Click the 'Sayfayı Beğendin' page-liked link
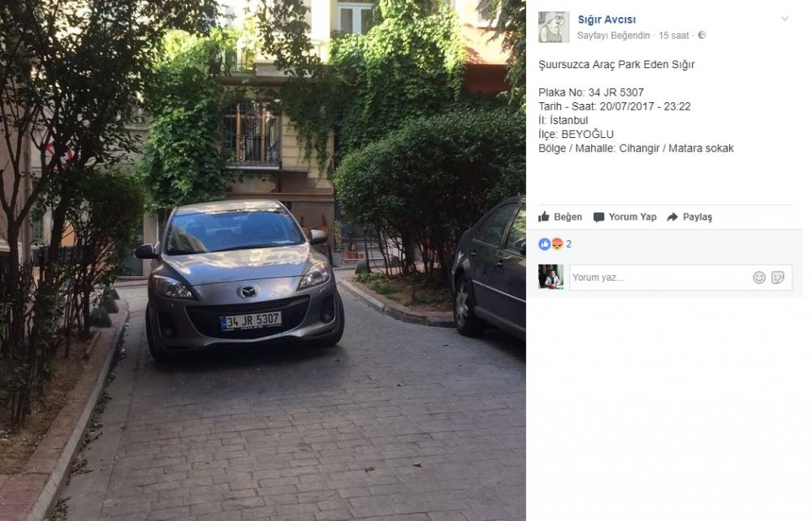This screenshot has height=521, width=812. pyautogui.click(x=613, y=35)
